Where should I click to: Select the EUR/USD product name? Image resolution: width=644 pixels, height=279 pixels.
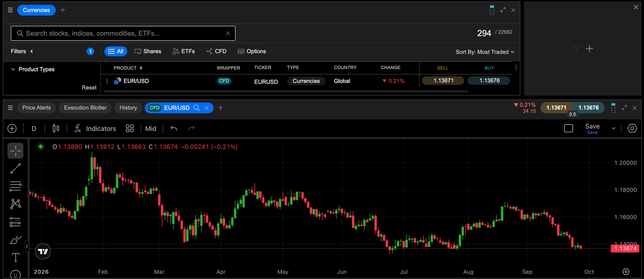point(136,81)
